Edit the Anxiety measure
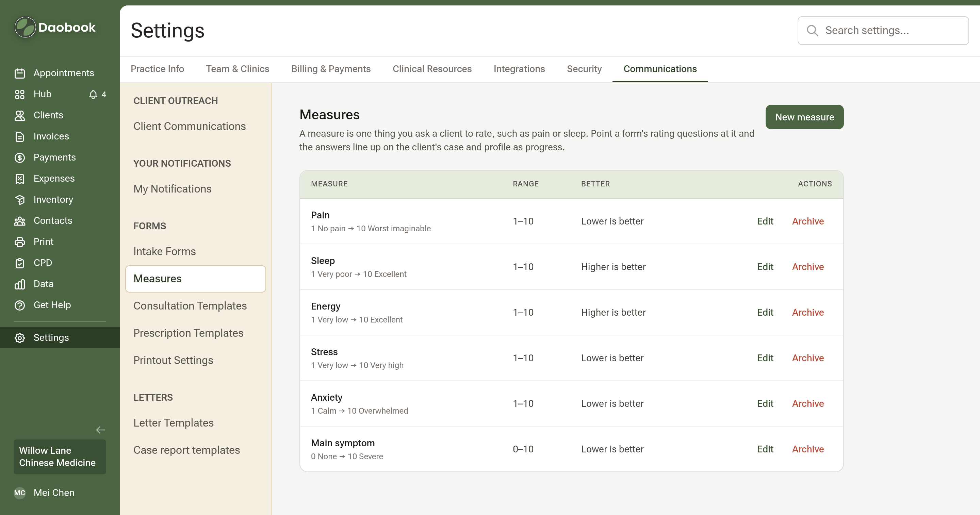Screen dimensions: 980x515 coord(765,404)
